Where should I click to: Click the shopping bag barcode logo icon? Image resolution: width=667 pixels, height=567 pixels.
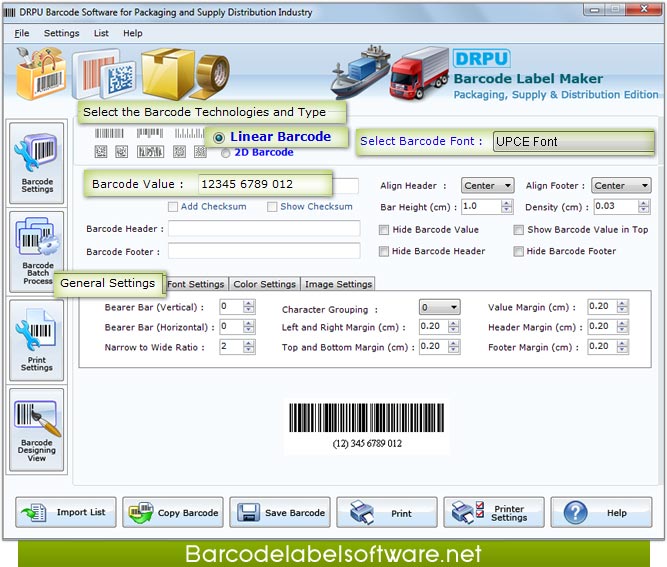41,73
